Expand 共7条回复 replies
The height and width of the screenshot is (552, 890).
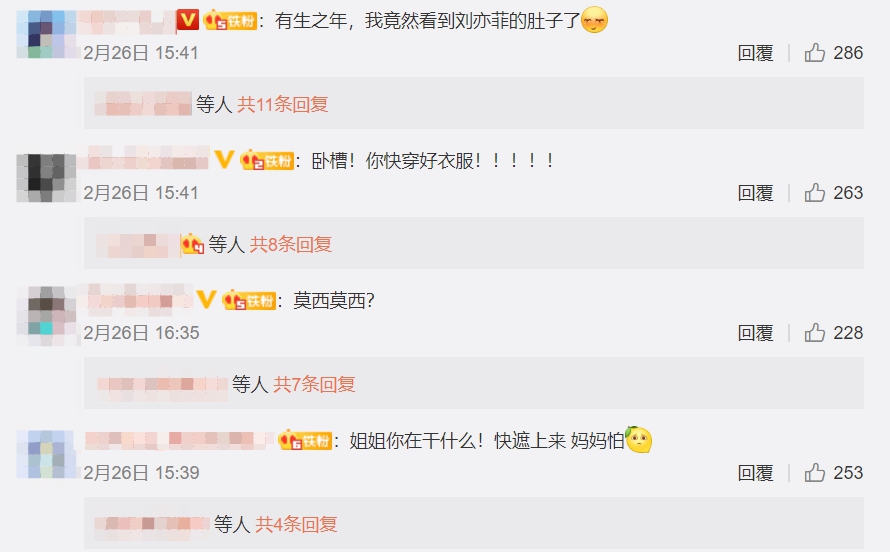click(x=314, y=385)
